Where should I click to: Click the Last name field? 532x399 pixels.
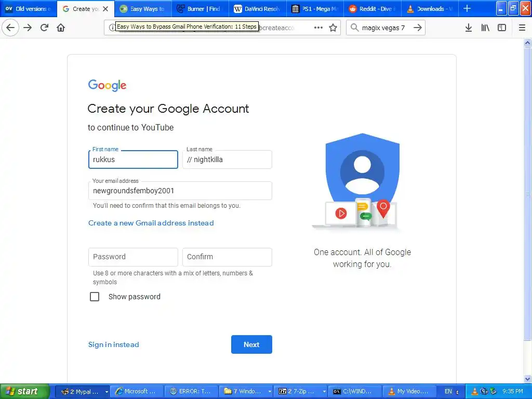(227, 159)
